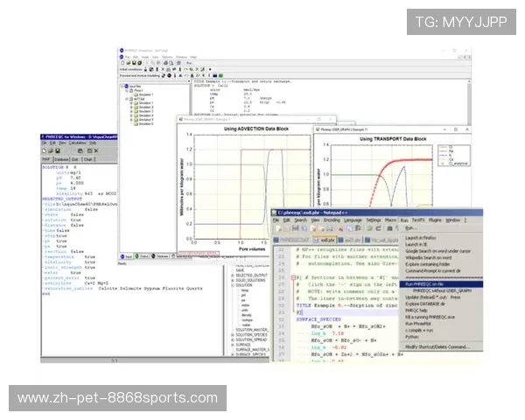
Task: Choose Modify Shortcut/Delete Command entry
Action: click(x=437, y=347)
